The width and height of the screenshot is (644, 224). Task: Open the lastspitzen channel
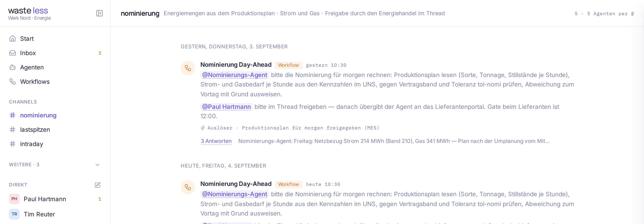tap(55, 129)
